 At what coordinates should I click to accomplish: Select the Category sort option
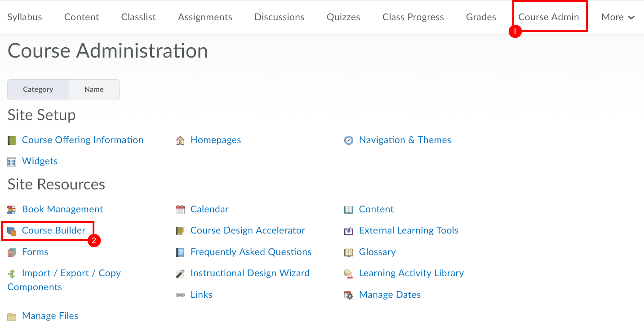point(38,89)
